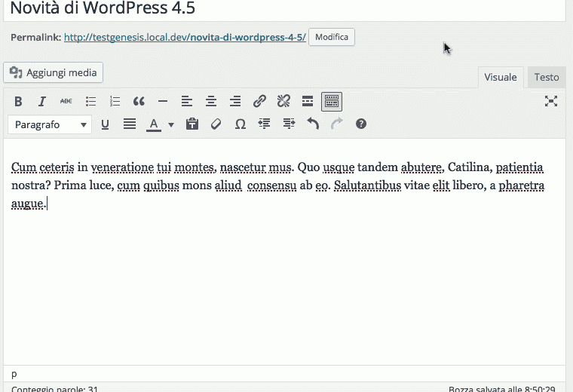This screenshot has width=573, height=392.
Task: Expand the text color picker arrow
Action: [x=171, y=124]
